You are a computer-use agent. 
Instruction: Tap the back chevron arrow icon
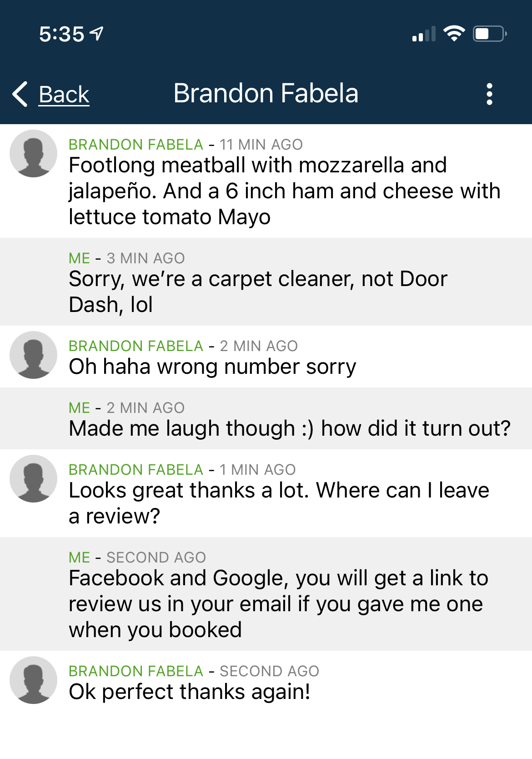click(20, 94)
